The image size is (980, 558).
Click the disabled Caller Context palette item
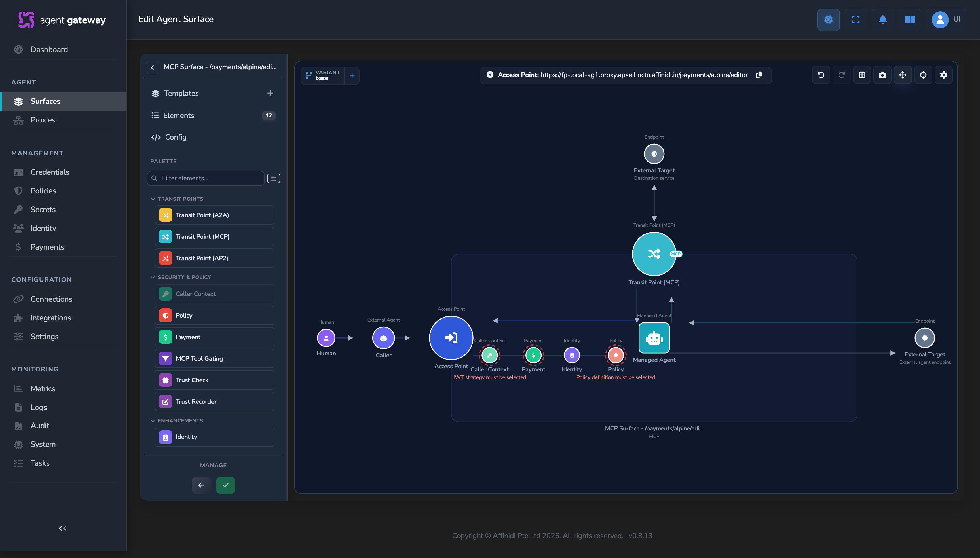tap(215, 294)
